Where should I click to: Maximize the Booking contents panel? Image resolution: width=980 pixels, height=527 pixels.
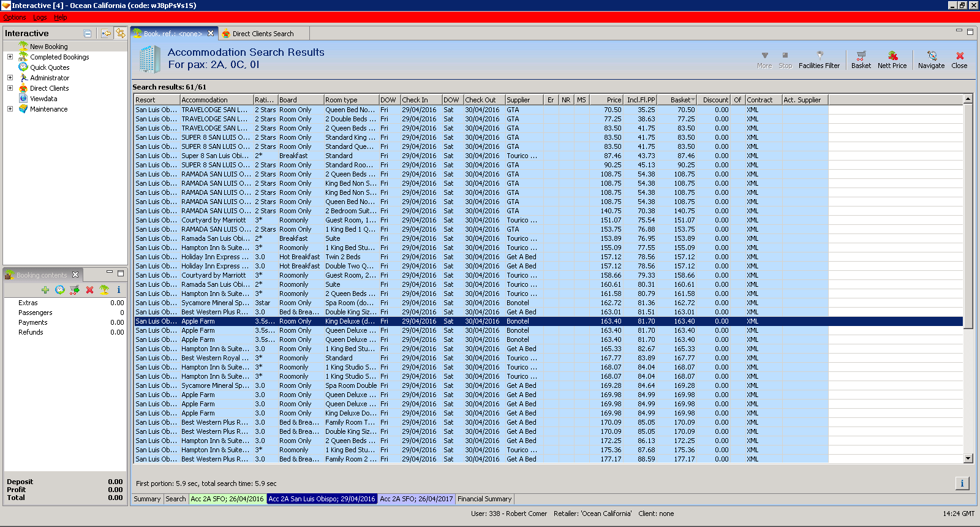pyautogui.click(x=121, y=273)
